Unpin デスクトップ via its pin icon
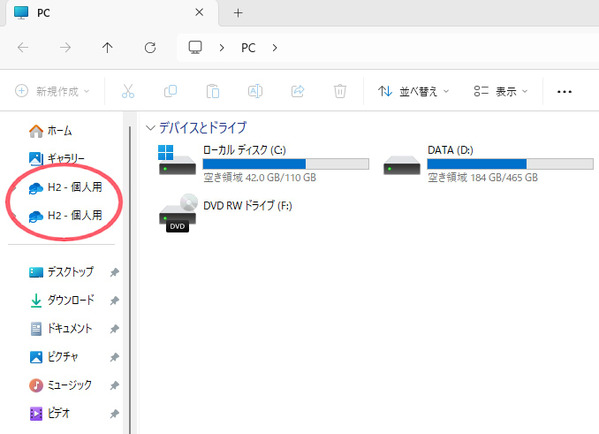 (114, 272)
